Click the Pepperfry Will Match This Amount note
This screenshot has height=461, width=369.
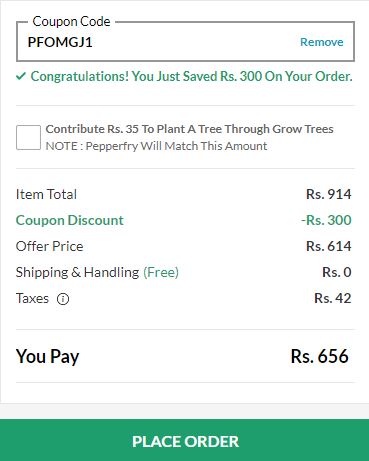click(156, 146)
